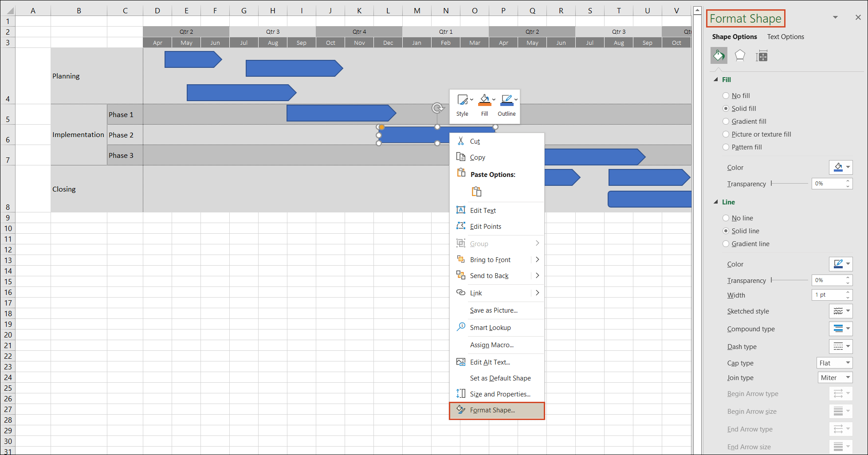Select the Effects pentagon icon in Format Shape
The height and width of the screenshot is (455, 868).
click(740, 55)
